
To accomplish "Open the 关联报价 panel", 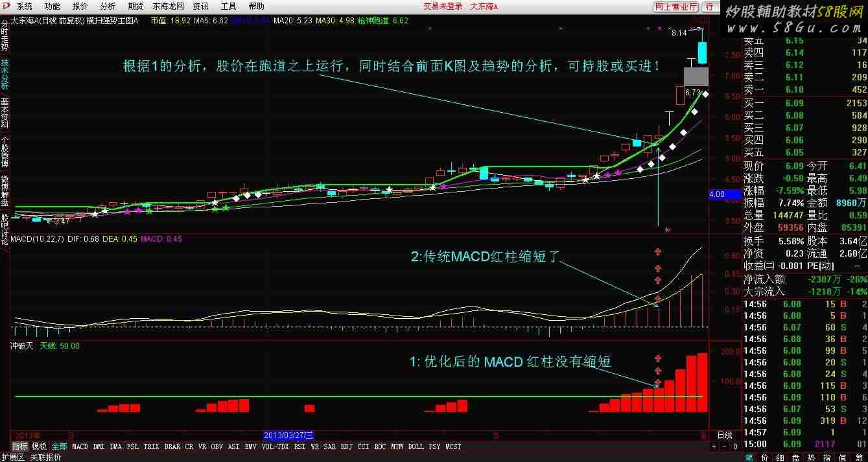I will tap(45, 457).
